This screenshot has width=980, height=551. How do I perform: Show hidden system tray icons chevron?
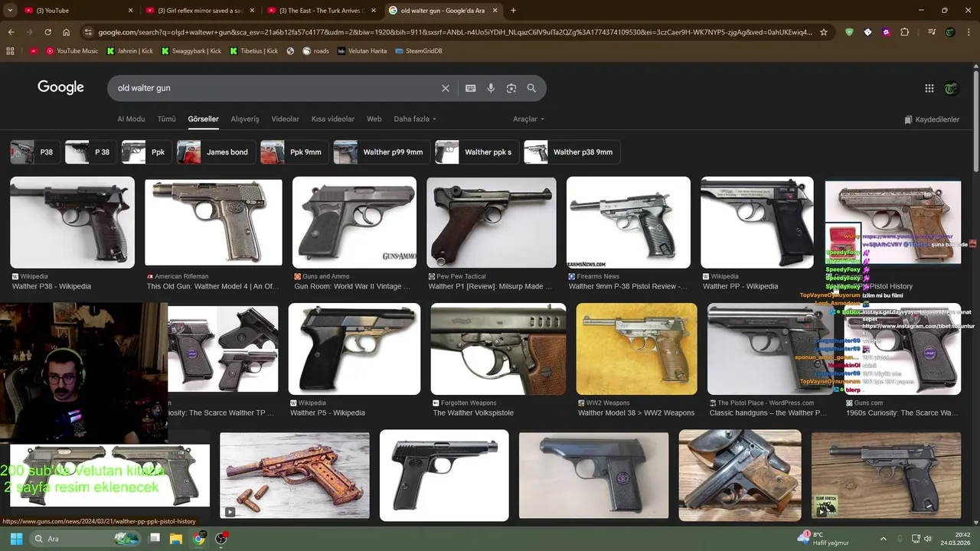click(x=883, y=539)
